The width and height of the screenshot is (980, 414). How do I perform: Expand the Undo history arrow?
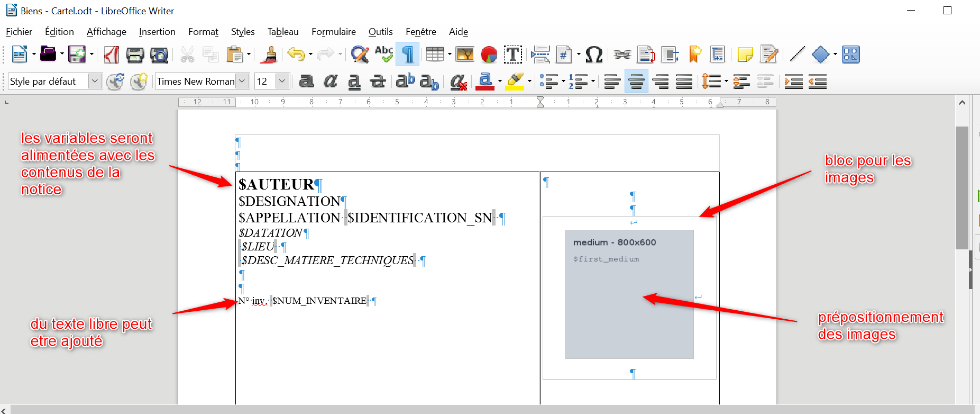click(310, 55)
